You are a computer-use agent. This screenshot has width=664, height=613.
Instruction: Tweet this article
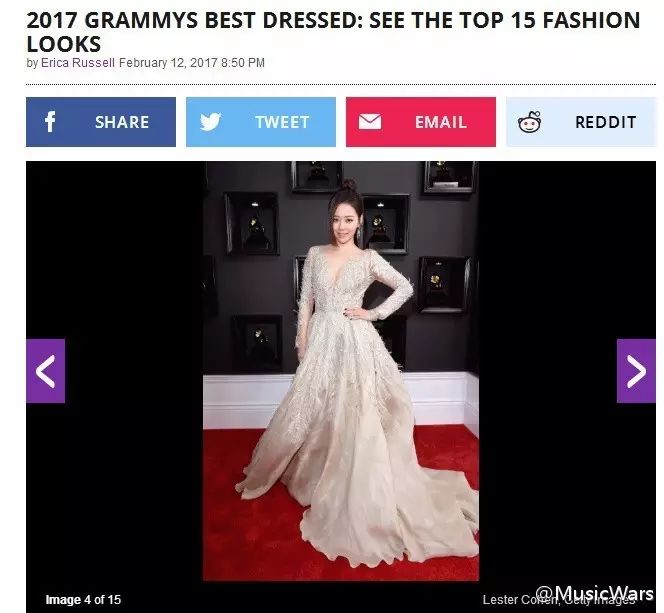(261, 122)
